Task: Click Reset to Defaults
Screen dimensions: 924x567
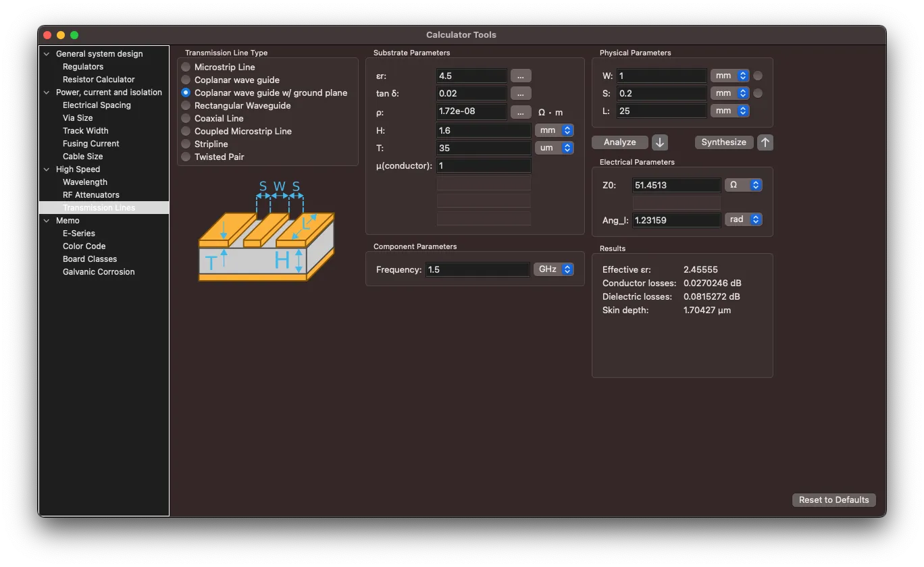Action: 833,500
